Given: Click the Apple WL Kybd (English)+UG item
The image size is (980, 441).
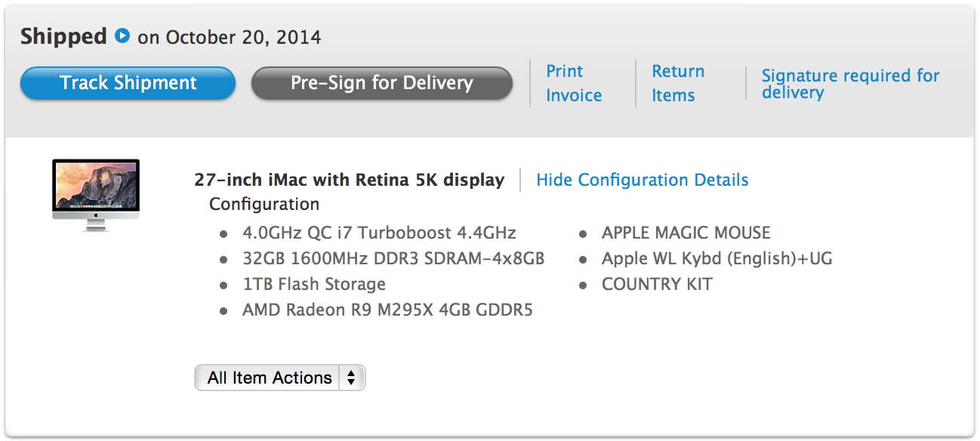Looking at the screenshot, I should click(x=717, y=258).
